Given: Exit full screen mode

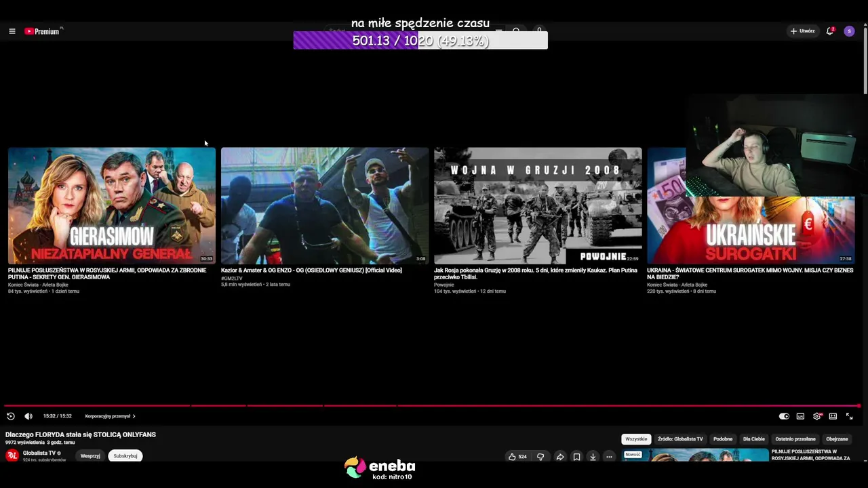Looking at the screenshot, I should 849,416.
